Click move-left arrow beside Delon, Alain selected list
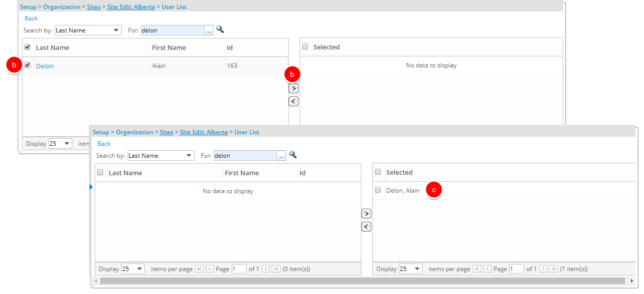Screen dimensions: 644x294 click(x=366, y=227)
